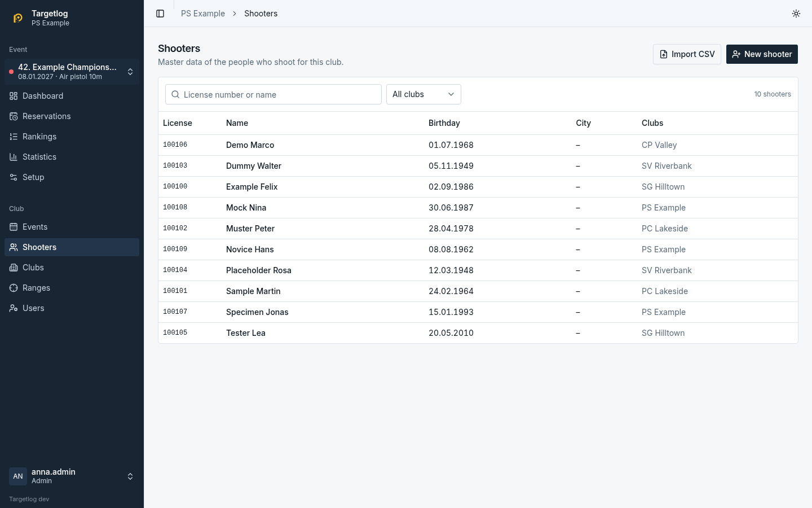Image resolution: width=812 pixels, height=508 pixels.
Task: Click the Clubs column header
Action: click(x=652, y=123)
